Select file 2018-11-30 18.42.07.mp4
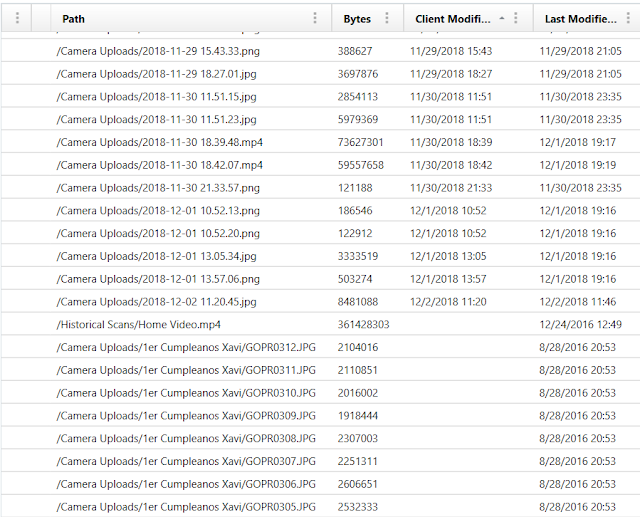Screen dimensions: 640x517 tap(160, 165)
